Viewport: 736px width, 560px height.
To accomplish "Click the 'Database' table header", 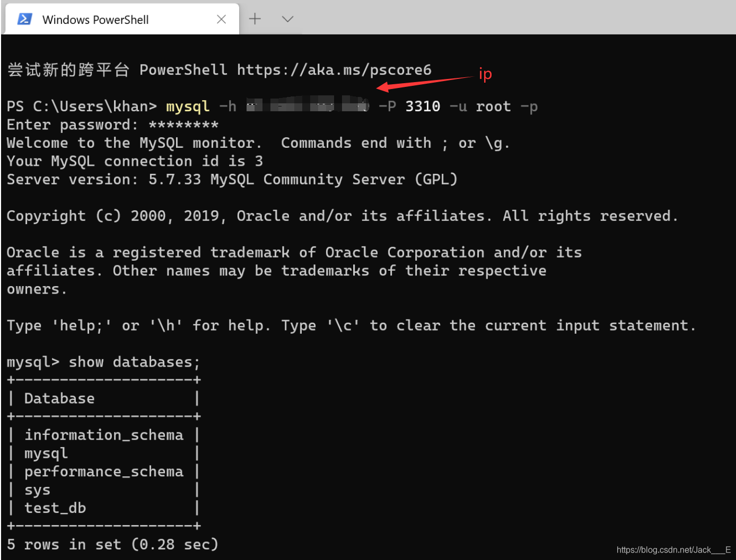I will pos(59,398).
